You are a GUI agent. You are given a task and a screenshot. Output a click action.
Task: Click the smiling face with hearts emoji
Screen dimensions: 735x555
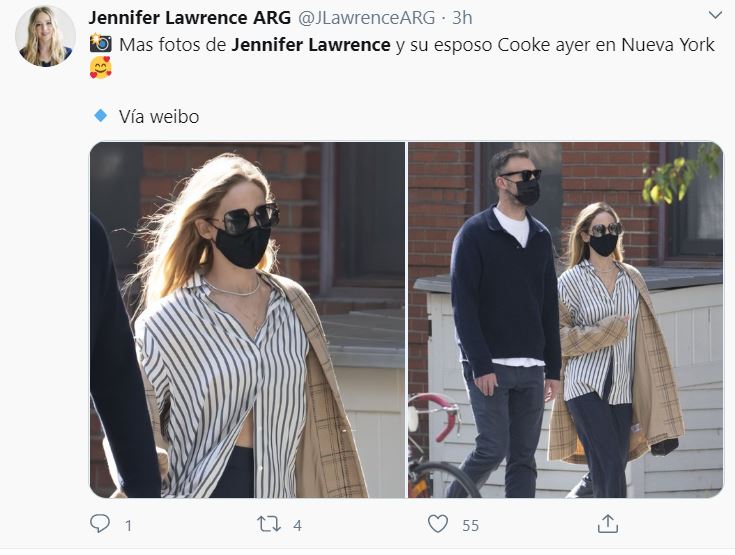(100, 68)
